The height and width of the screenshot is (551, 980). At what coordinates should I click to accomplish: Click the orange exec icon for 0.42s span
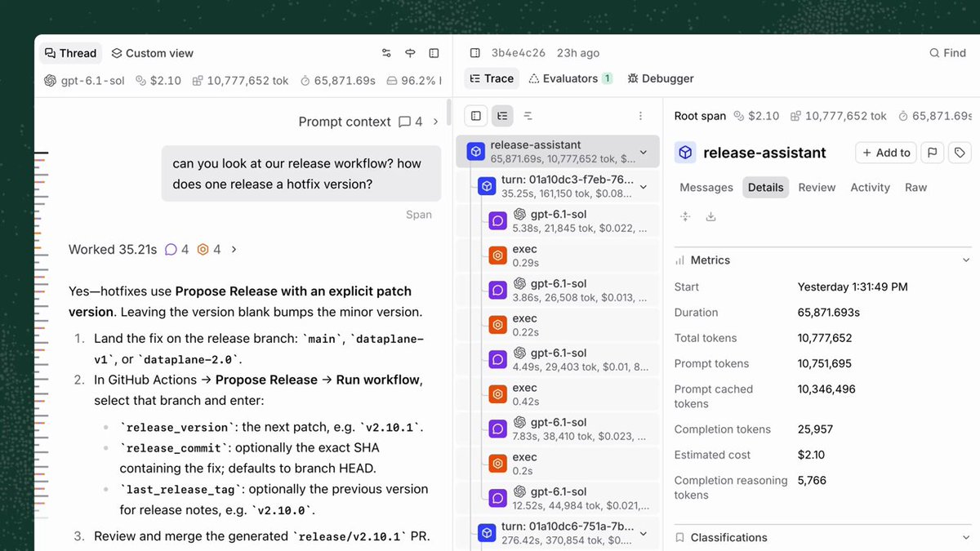pyautogui.click(x=498, y=394)
